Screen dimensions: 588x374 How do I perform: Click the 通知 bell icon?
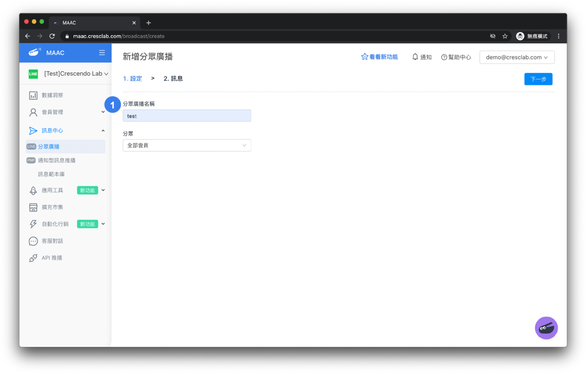[x=415, y=57]
